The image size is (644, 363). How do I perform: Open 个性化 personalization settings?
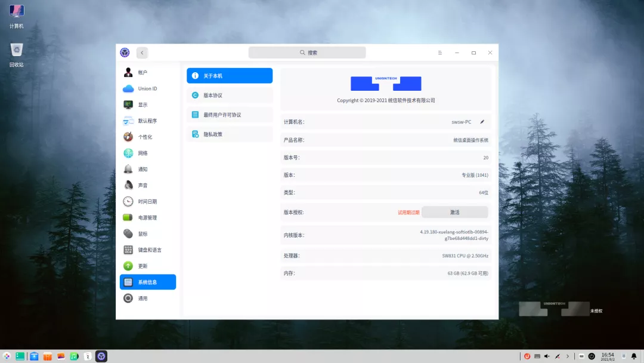[148, 137]
